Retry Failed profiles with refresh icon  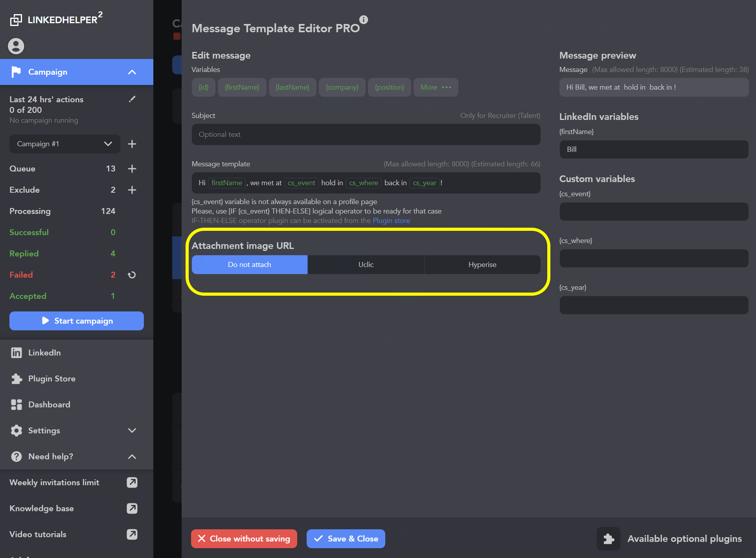click(x=132, y=275)
